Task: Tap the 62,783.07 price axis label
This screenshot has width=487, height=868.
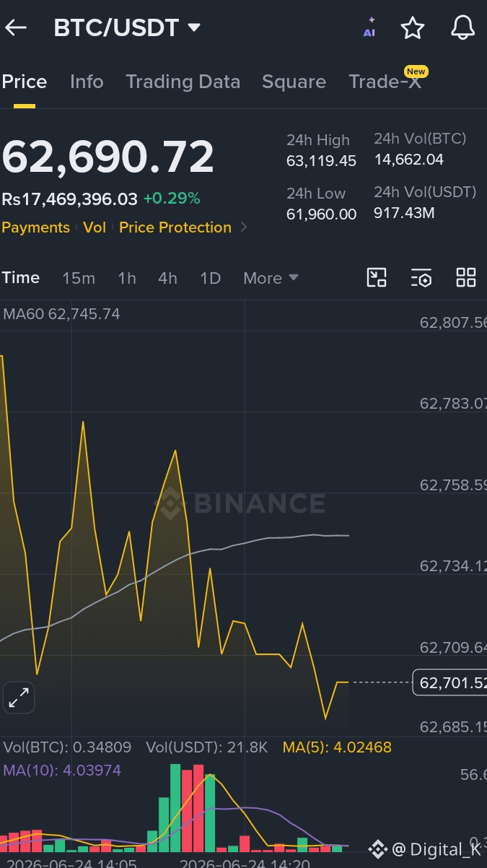Action: coord(453,404)
